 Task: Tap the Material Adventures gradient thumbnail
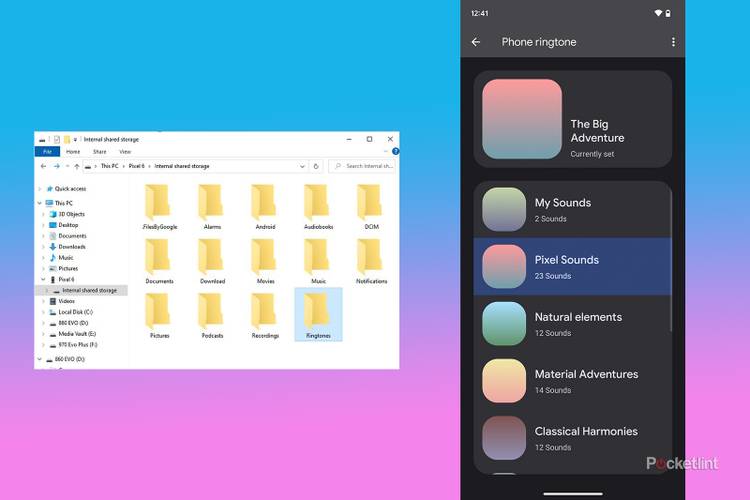(504, 381)
